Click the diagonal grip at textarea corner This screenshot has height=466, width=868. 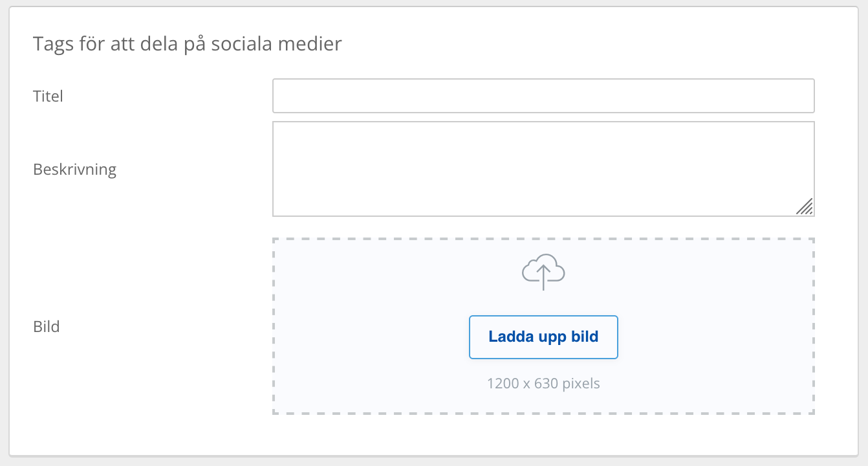[x=805, y=206]
